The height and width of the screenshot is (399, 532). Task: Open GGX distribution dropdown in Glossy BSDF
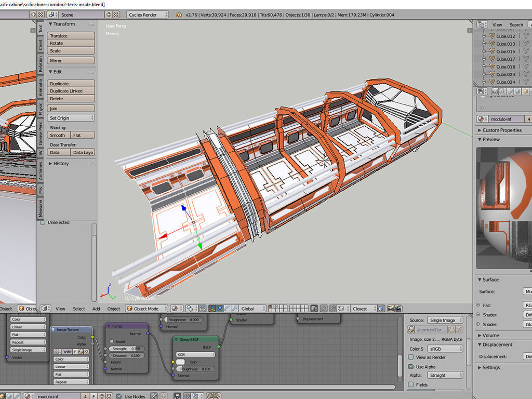[x=195, y=354]
